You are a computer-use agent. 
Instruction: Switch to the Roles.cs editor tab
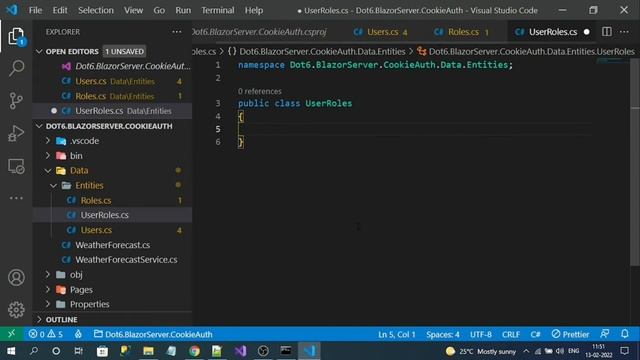click(x=462, y=32)
